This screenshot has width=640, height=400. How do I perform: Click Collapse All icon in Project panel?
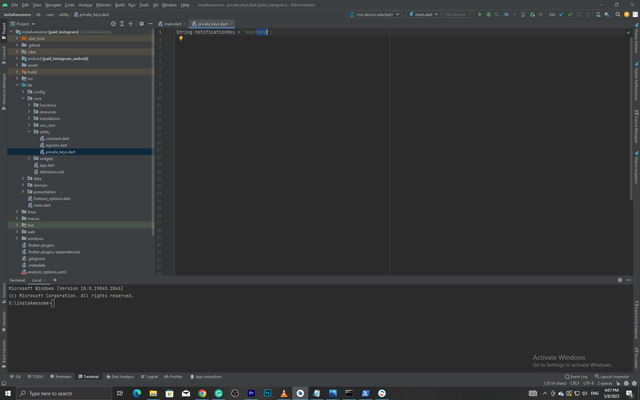(x=131, y=24)
